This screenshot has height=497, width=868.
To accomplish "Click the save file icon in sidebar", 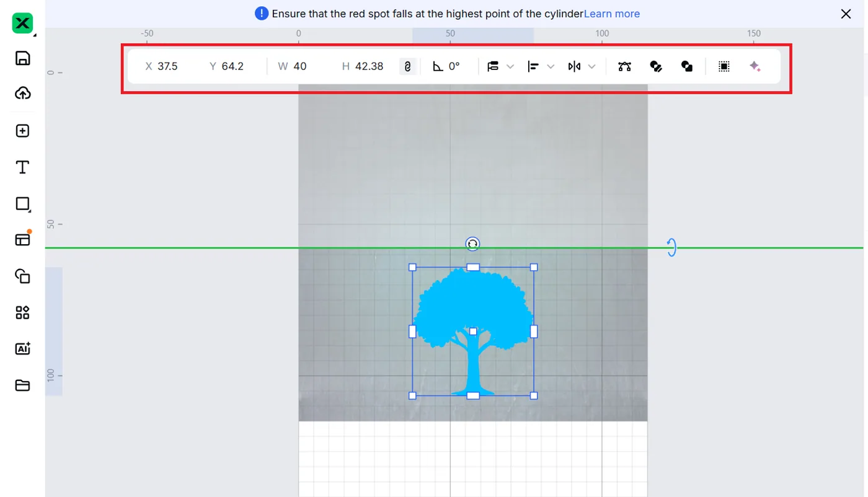I will (23, 58).
